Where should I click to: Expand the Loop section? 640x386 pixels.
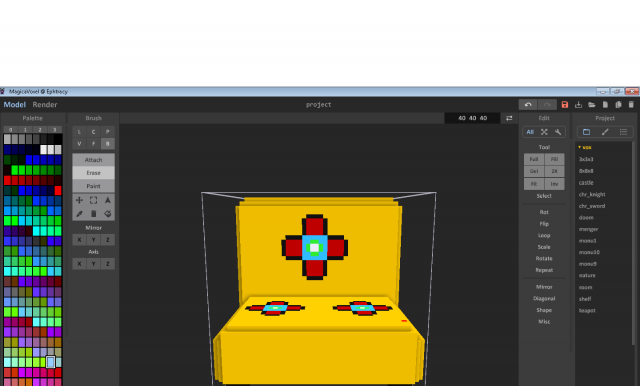click(544, 235)
